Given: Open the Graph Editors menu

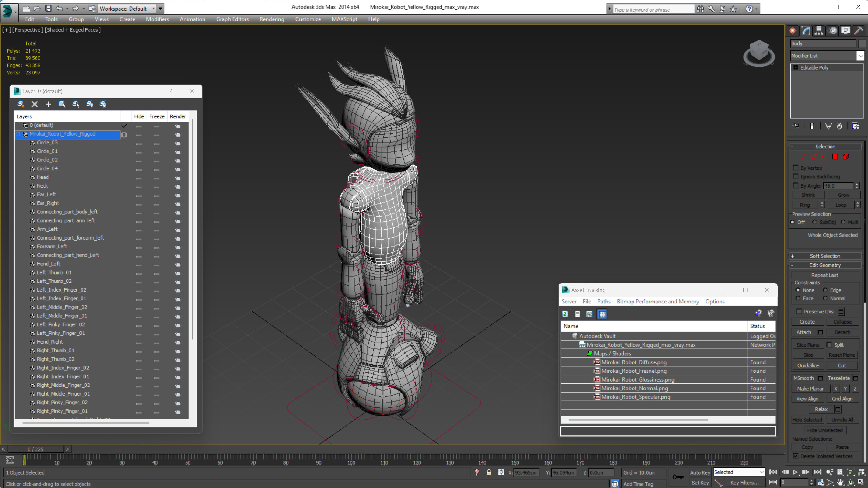Looking at the screenshot, I should pos(232,19).
